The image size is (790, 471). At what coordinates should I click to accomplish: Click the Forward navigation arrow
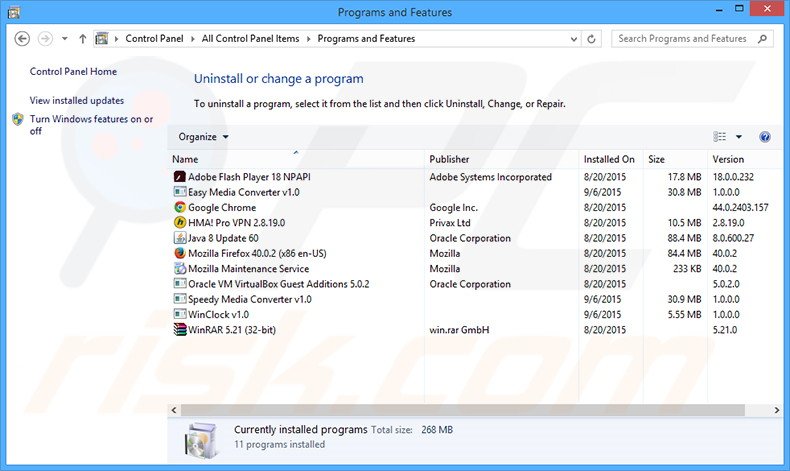(x=45, y=39)
